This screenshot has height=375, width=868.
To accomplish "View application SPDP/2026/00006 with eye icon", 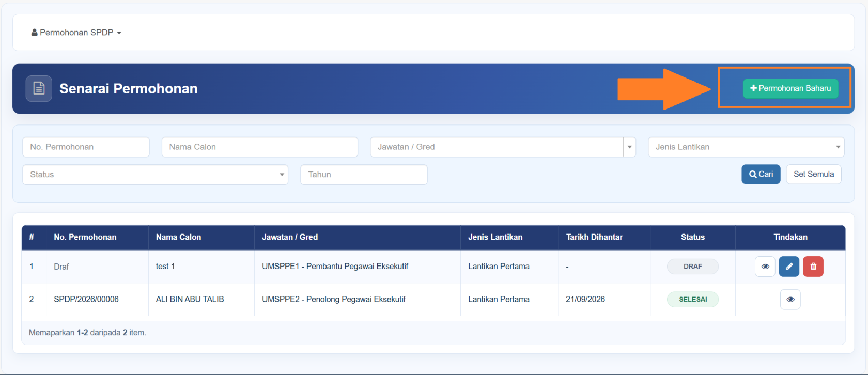I will (x=791, y=299).
